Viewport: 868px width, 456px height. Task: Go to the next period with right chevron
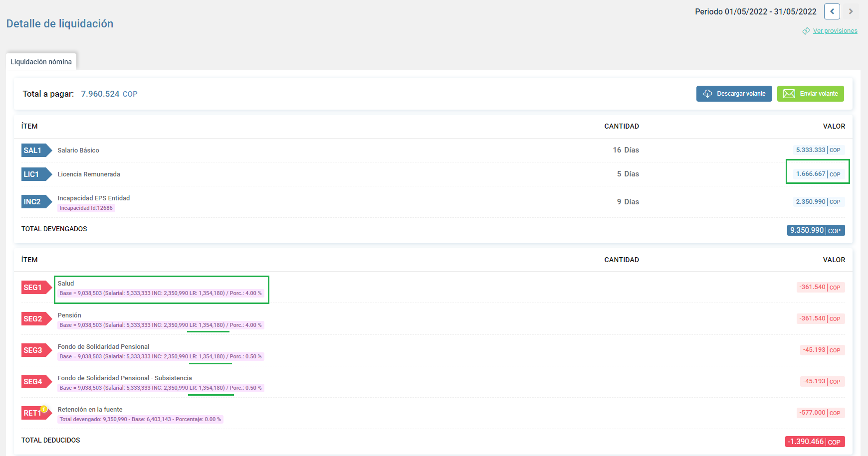(x=851, y=11)
